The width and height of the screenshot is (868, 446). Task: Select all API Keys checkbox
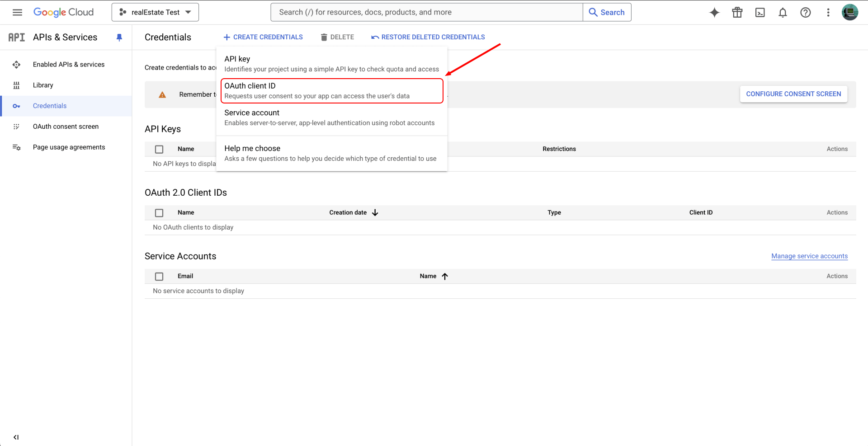point(159,149)
